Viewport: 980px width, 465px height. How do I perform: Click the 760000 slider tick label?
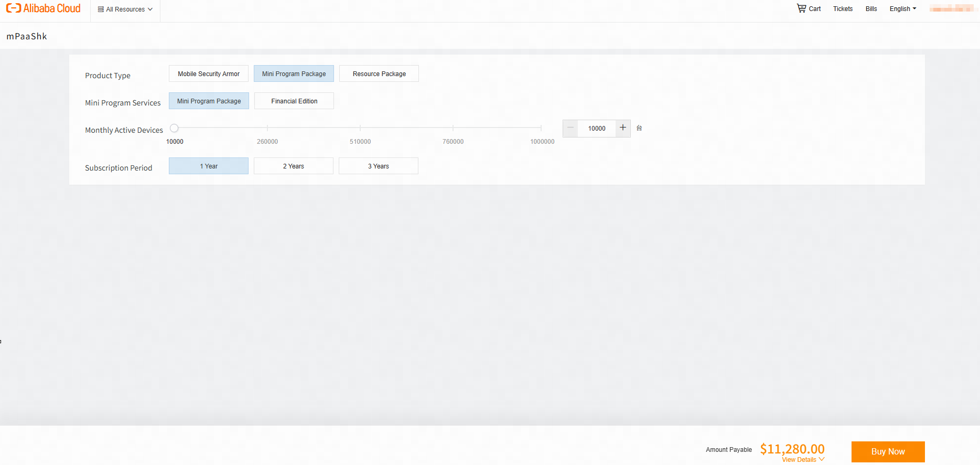453,142
